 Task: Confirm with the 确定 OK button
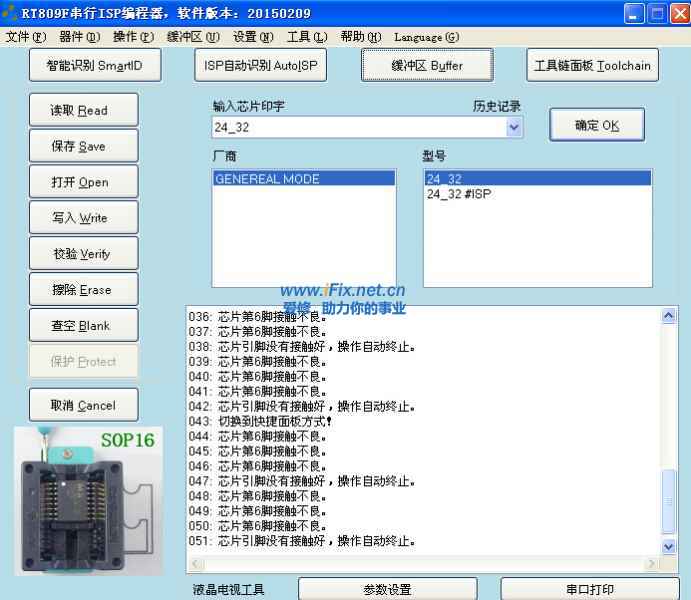click(597, 125)
